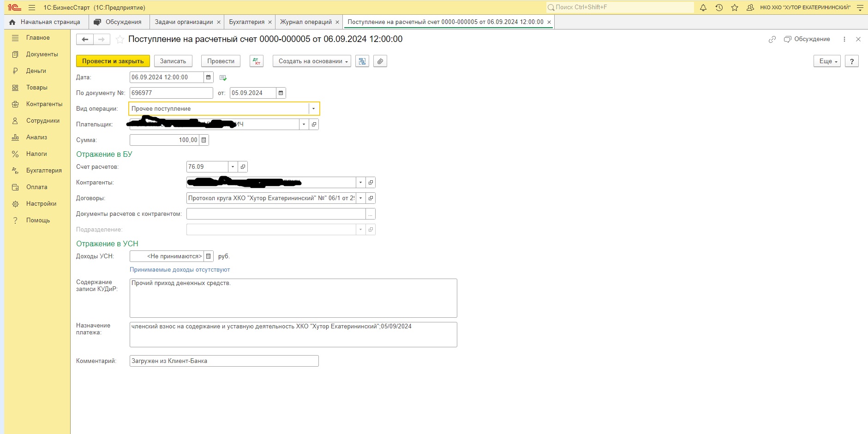Click Провести и закрыть button

(113, 61)
